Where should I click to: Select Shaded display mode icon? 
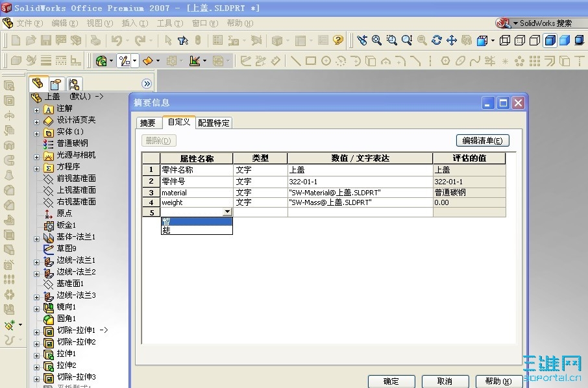tap(565, 40)
